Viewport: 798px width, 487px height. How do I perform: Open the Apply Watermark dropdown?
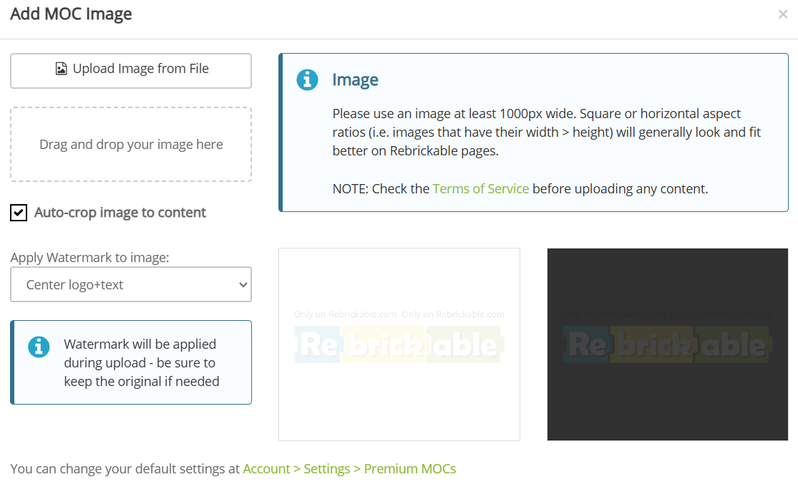point(130,285)
